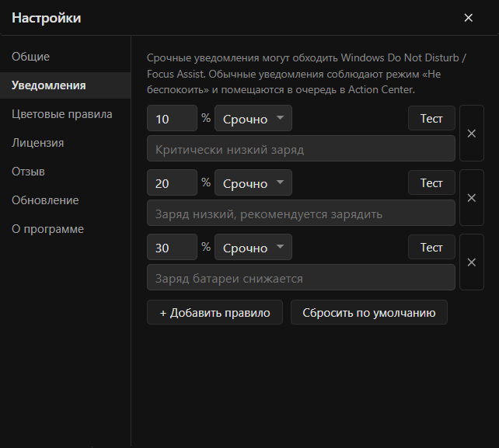Open the Обновление section
This screenshot has width=499, height=448.
coord(65,200)
